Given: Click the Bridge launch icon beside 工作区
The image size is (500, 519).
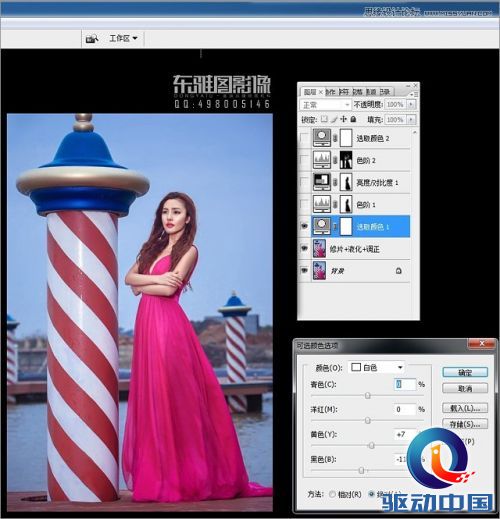Looking at the screenshot, I should pyautogui.click(x=92, y=39).
